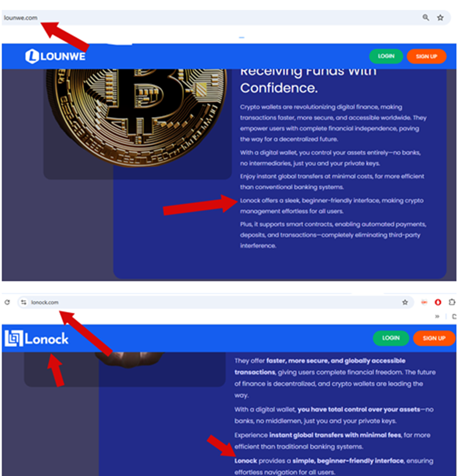Click the orange SIGN UP button on Lounwe

(427, 57)
